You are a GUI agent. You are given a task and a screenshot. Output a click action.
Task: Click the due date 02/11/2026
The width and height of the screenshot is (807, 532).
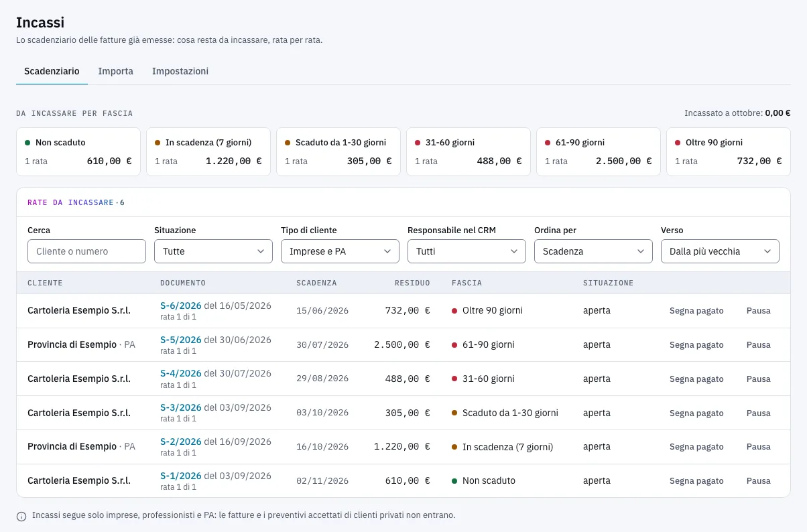322,481
